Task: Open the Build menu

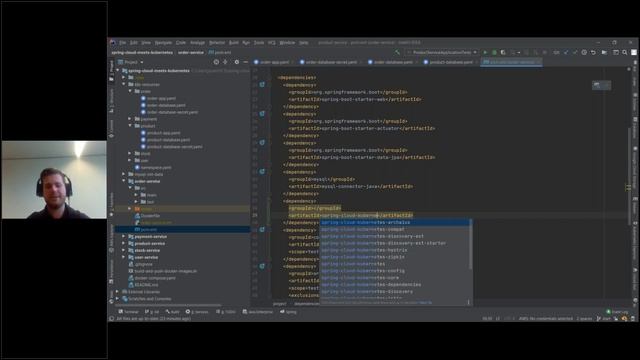Action: [x=233, y=42]
